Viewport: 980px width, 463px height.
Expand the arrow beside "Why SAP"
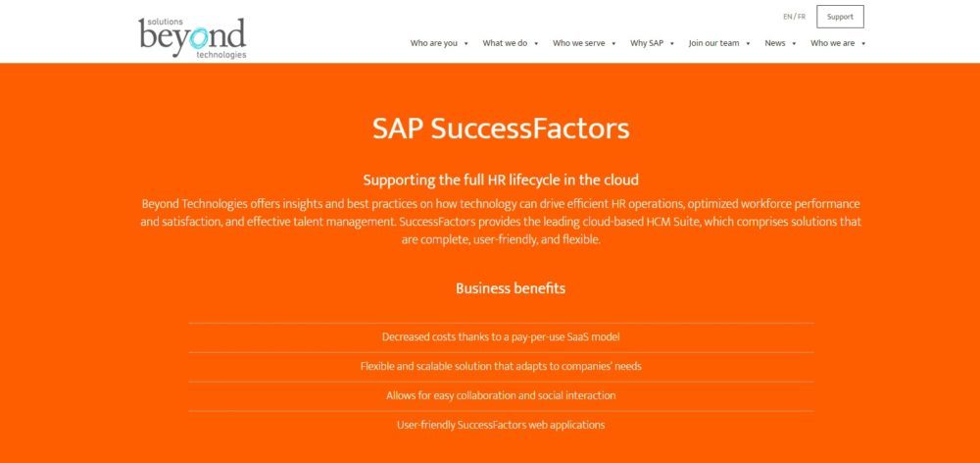[672, 43]
